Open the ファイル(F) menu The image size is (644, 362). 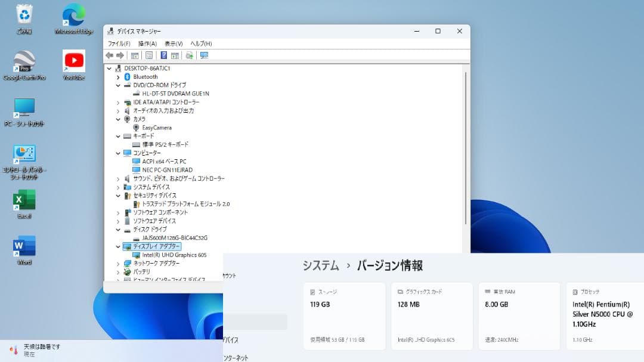click(x=119, y=43)
